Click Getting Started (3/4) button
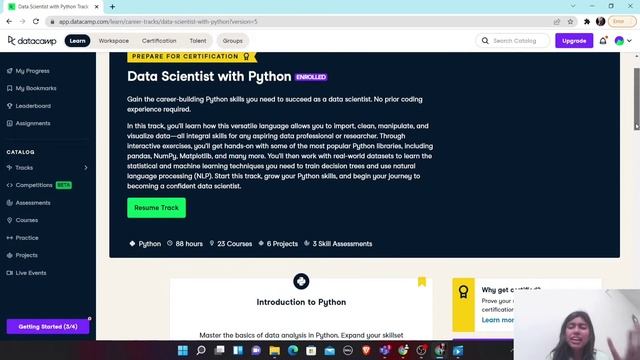This screenshot has width=640, height=360. (48, 327)
